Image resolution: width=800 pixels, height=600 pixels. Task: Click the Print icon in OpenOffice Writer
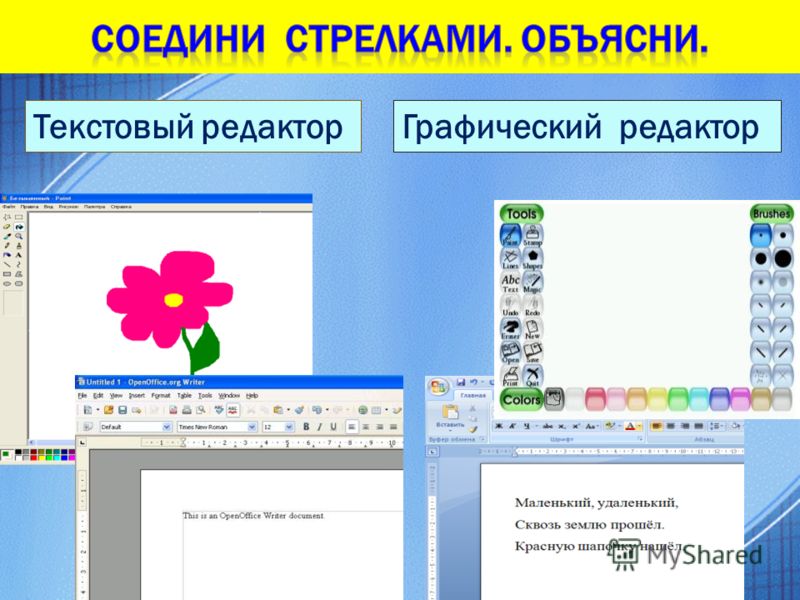[187, 410]
